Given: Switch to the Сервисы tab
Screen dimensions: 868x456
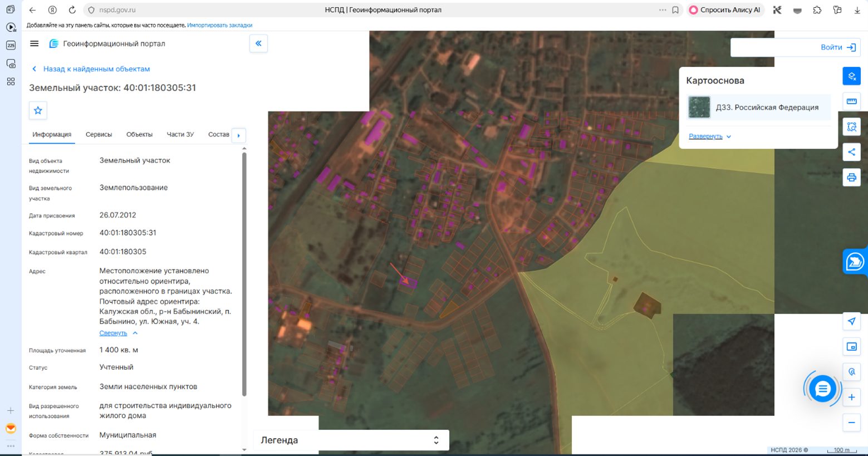Looking at the screenshot, I should tap(99, 134).
